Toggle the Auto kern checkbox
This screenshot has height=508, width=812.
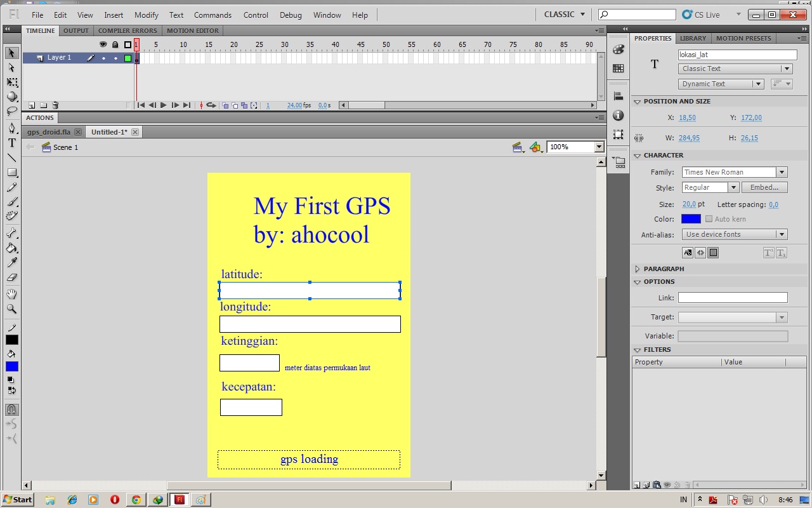(x=709, y=218)
